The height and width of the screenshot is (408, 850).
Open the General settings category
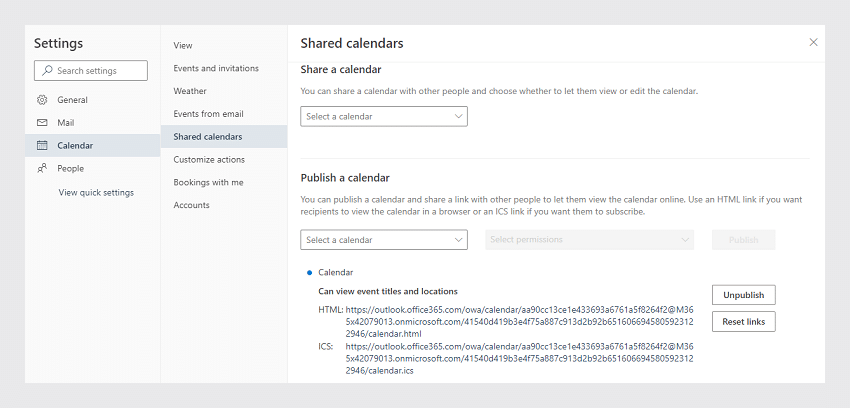point(92,100)
